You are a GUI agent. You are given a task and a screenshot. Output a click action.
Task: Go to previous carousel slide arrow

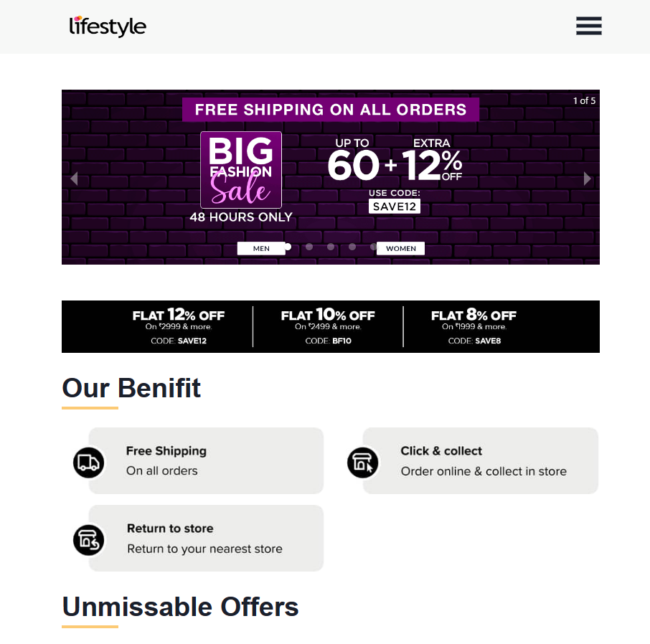(74, 179)
